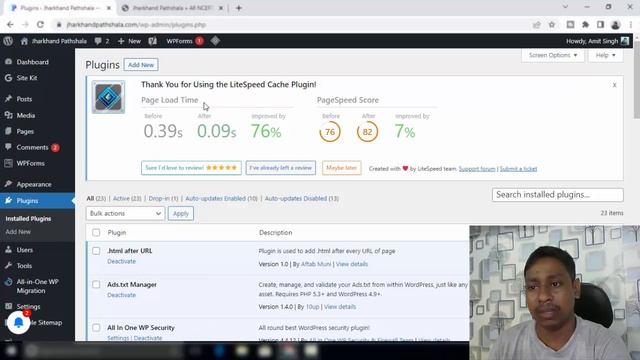Viewport: 640px width, 360px height.
Task: Open Submit a ticket link
Action: coord(518,169)
